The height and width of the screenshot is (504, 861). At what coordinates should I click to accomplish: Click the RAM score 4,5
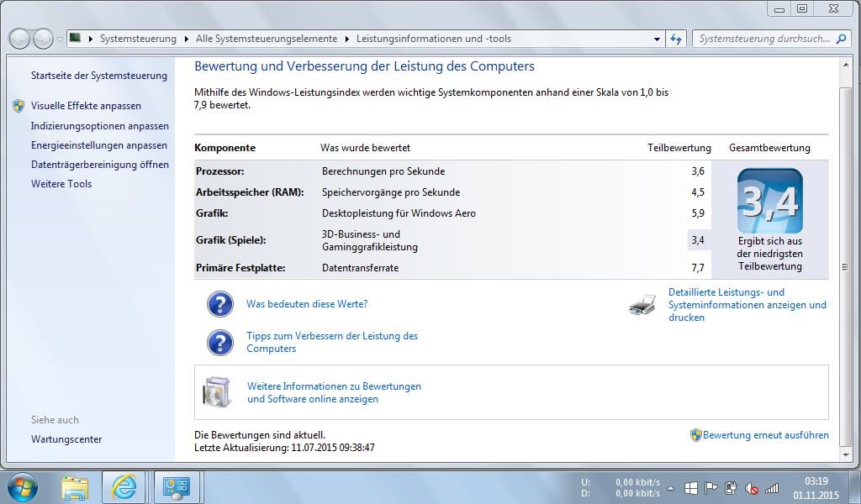[698, 192]
